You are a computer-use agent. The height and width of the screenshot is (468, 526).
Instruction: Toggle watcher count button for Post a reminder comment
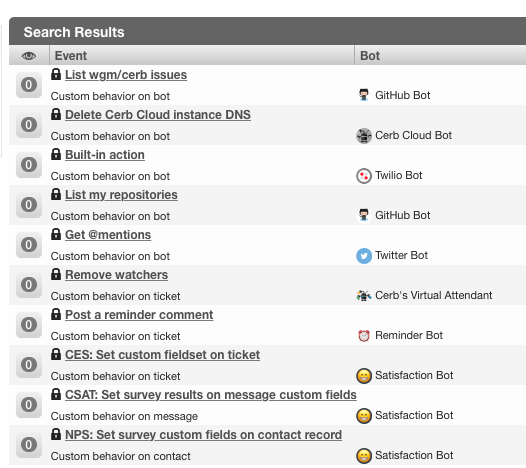29,325
